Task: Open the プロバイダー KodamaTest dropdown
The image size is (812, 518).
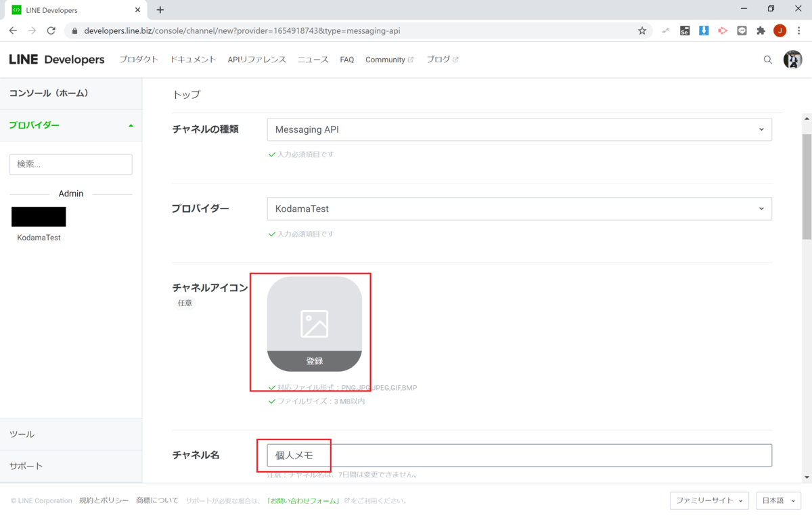Action: 520,209
